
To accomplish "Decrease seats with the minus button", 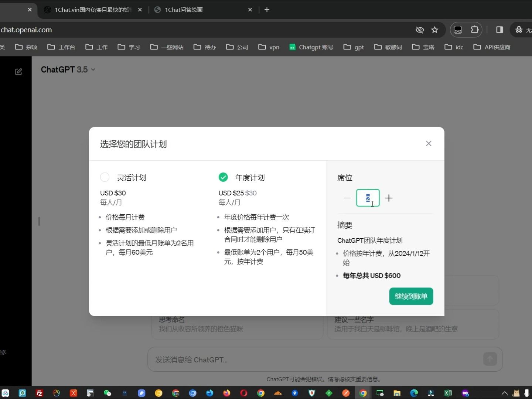I will (347, 198).
